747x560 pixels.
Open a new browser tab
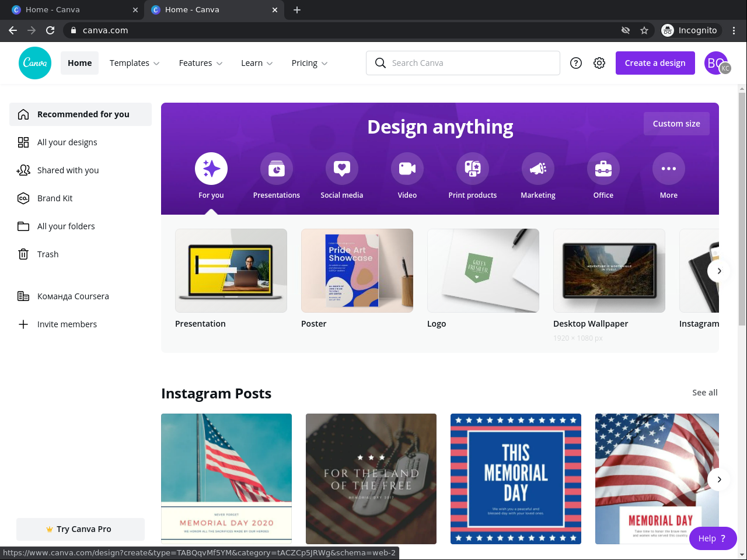[297, 10]
